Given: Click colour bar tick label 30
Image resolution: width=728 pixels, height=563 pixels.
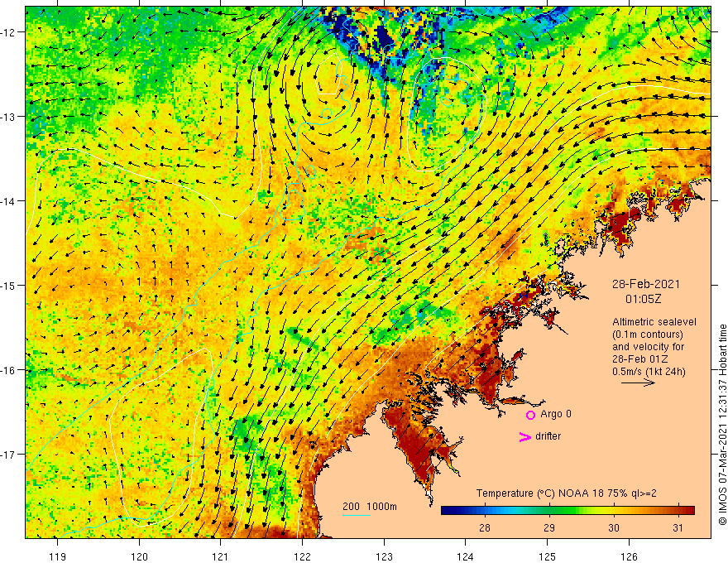Looking at the screenshot, I should pyautogui.click(x=614, y=527).
